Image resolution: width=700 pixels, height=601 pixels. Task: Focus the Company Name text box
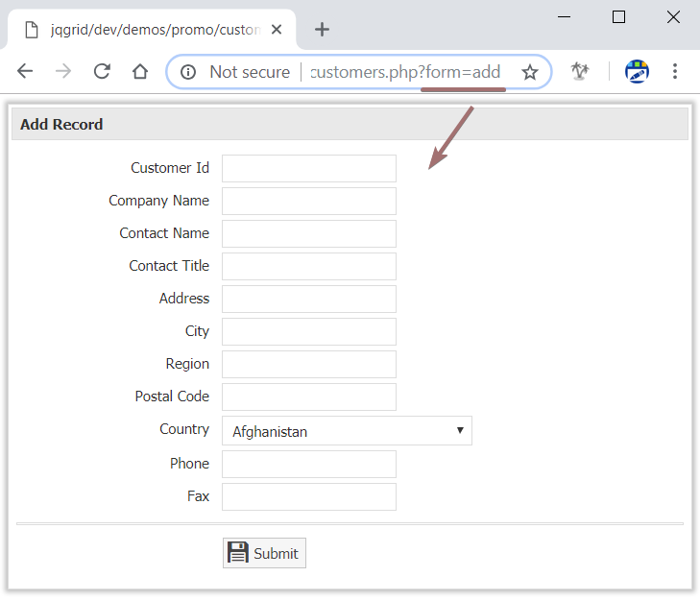click(x=308, y=201)
